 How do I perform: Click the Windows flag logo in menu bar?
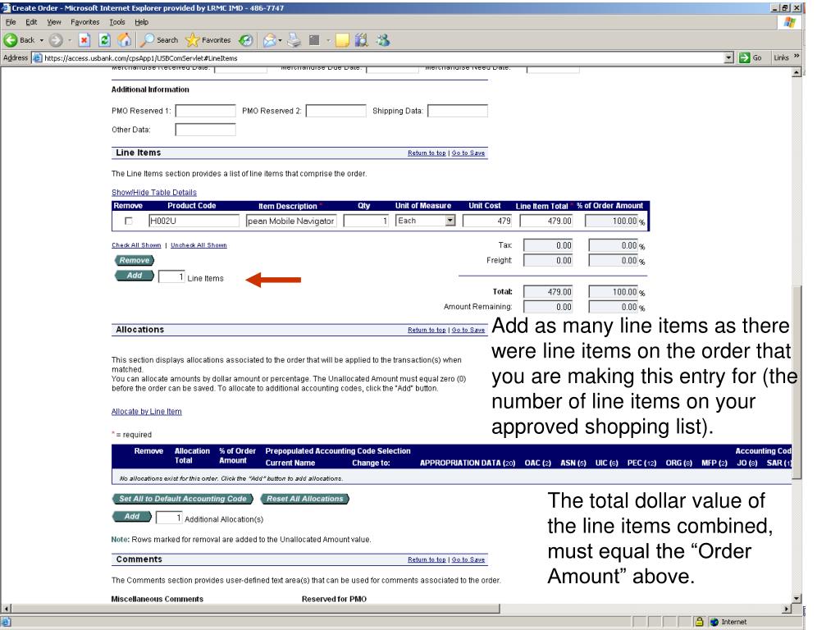click(x=790, y=22)
